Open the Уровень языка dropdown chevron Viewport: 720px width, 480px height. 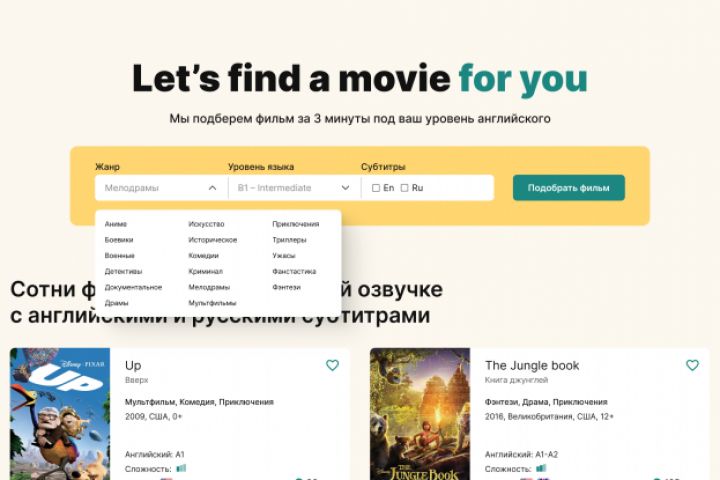345,188
